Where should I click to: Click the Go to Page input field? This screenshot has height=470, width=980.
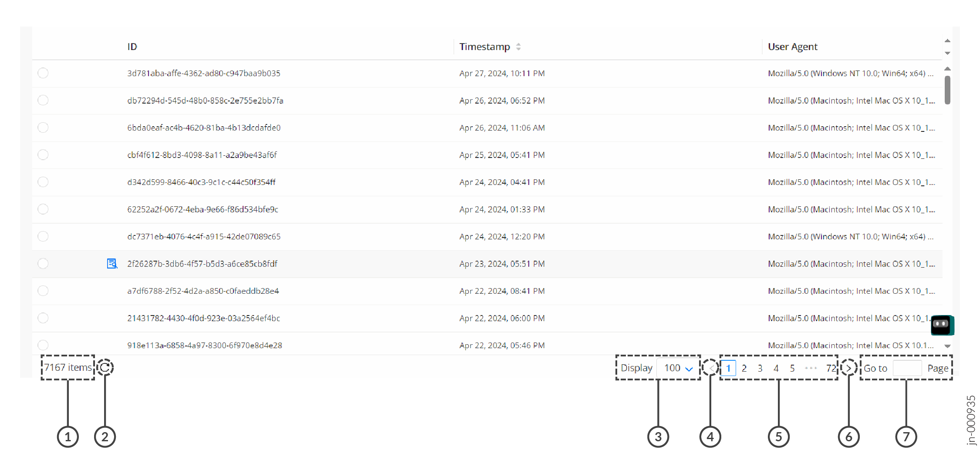tap(907, 368)
